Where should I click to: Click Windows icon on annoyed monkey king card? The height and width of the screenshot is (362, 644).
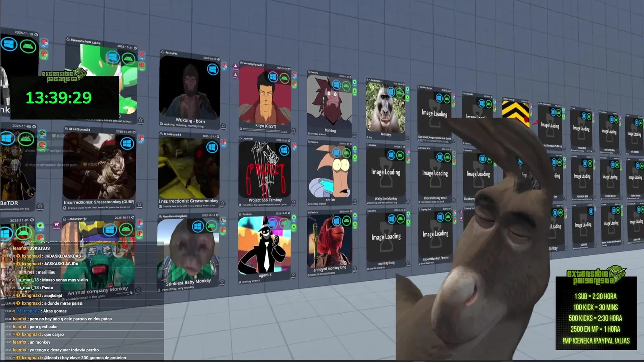tap(336, 222)
